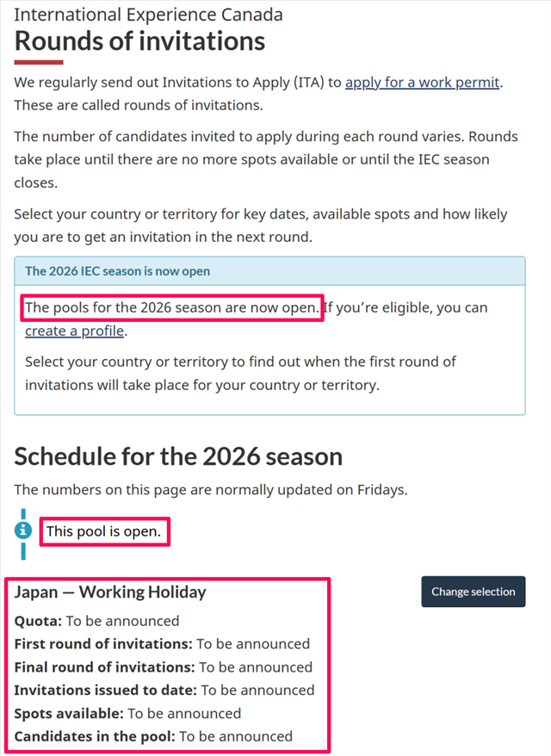Screen dimensions: 551x756
Task: Click the 'Japan — Working Holiday' heading
Action: point(110,592)
